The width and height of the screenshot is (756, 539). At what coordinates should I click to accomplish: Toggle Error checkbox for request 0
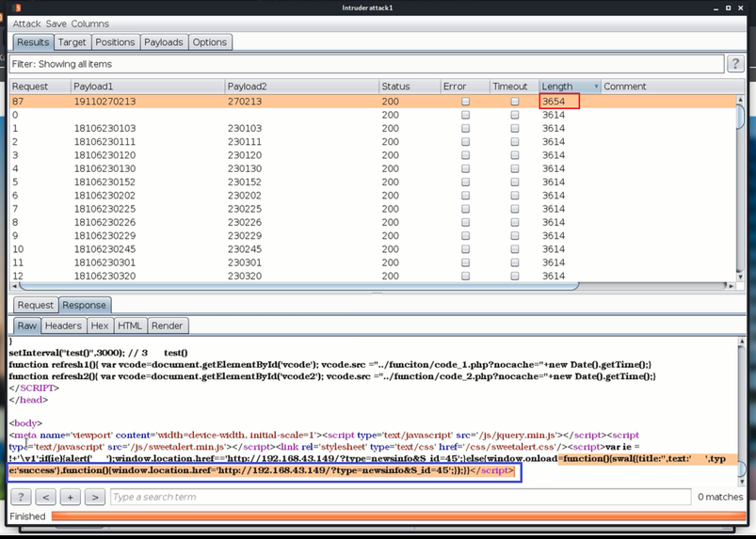coord(465,115)
